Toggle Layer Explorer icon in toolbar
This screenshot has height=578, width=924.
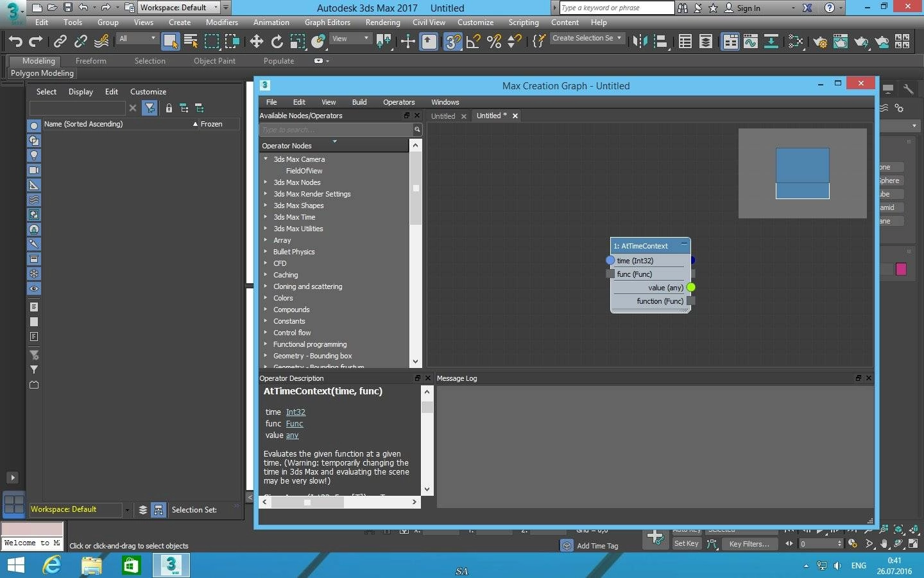point(706,42)
